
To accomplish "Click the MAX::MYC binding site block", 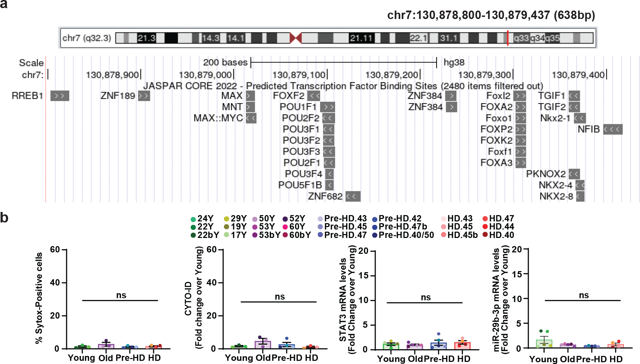I will 251,118.
